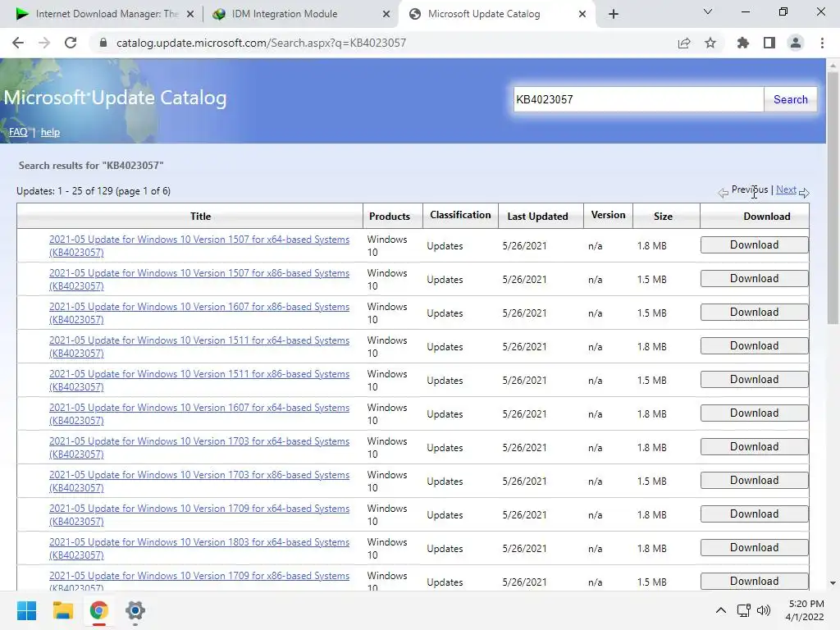Image resolution: width=840 pixels, height=630 pixels.
Task: Reload the Microsoft Update Catalog page
Action: (71, 43)
